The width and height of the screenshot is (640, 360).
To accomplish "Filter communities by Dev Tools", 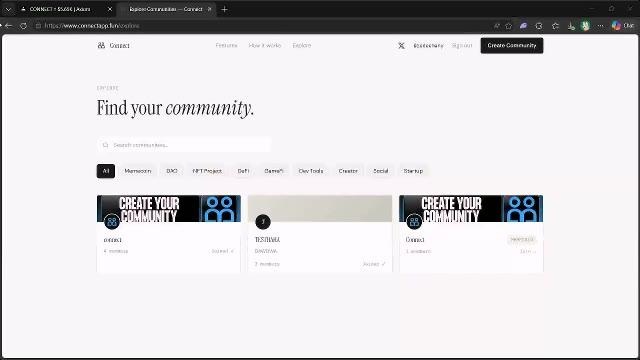I will [311, 171].
